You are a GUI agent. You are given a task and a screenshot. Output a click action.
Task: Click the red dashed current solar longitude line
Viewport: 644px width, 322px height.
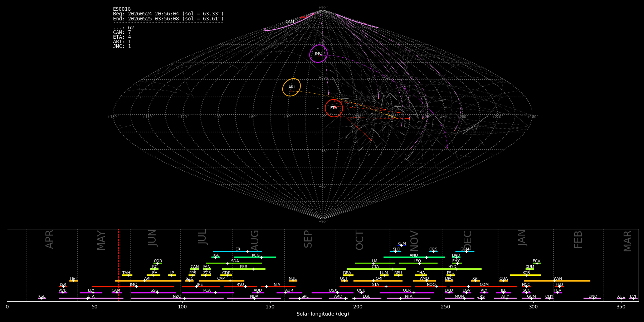pyautogui.click(x=118, y=265)
